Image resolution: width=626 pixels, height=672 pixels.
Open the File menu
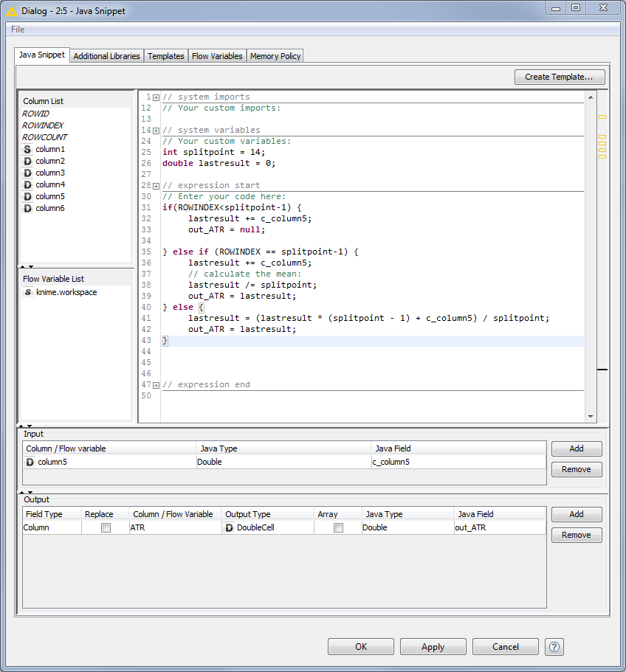pyautogui.click(x=18, y=30)
